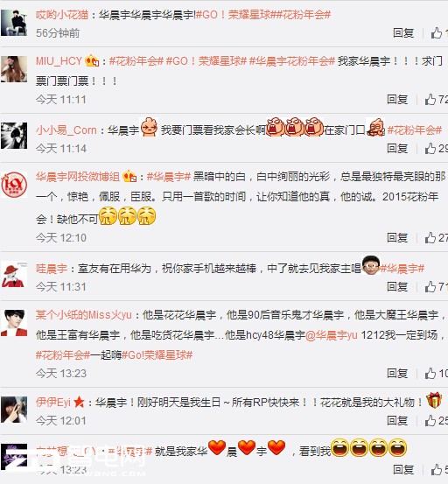Viewport: 448px width, 484px height.
Task: Open the 华晨宇网投微博组 red logo avatar
Action: pos(14,185)
